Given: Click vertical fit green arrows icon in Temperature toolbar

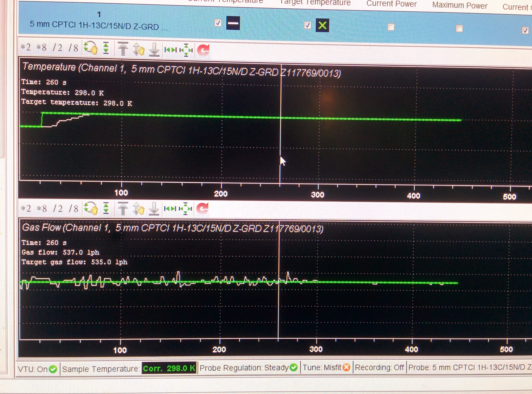Looking at the screenshot, I should [106, 48].
